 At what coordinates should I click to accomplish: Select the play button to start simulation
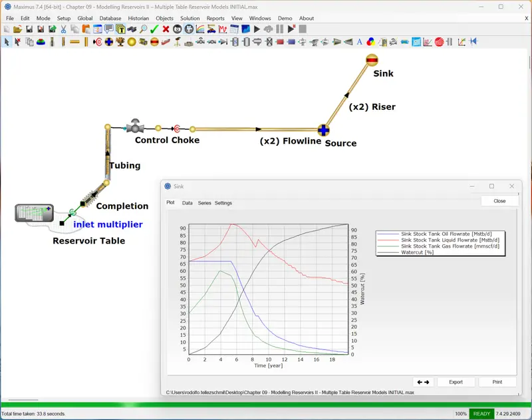click(x=255, y=29)
